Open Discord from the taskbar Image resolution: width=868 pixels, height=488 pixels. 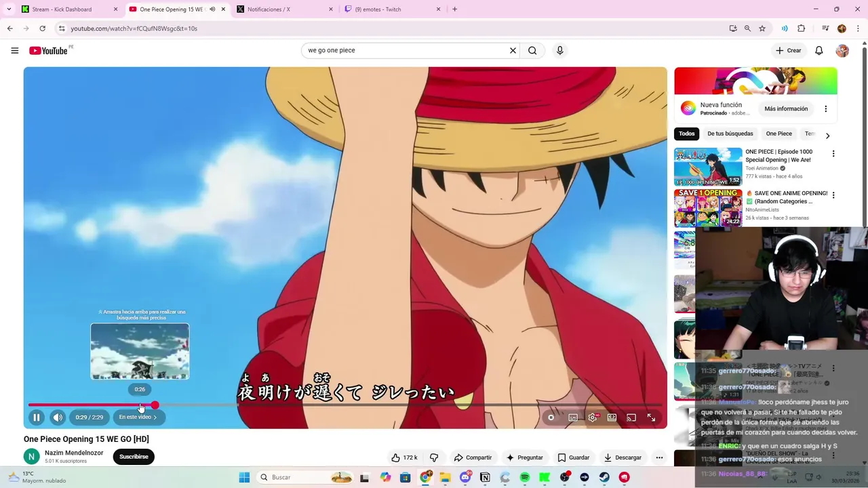465,477
